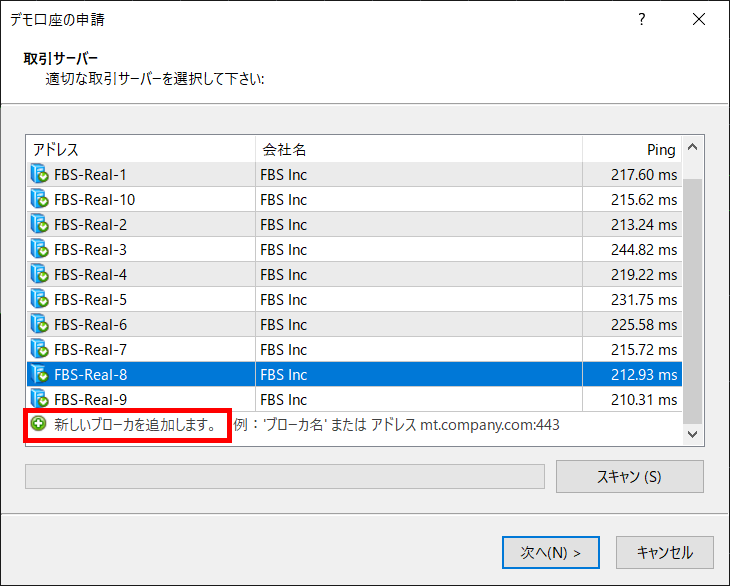Sort by the アドレス column header
The width and height of the screenshot is (730, 586).
click(x=141, y=149)
